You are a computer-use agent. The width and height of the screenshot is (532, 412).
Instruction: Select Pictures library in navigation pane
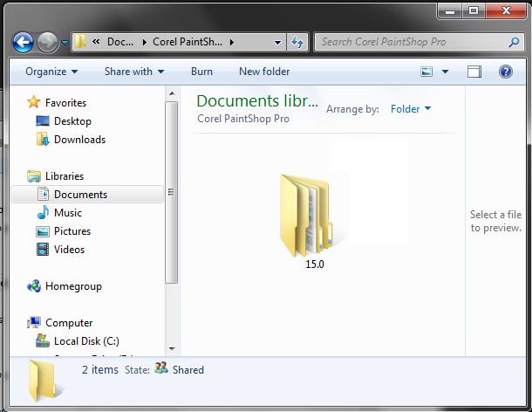[x=72, y=231]
